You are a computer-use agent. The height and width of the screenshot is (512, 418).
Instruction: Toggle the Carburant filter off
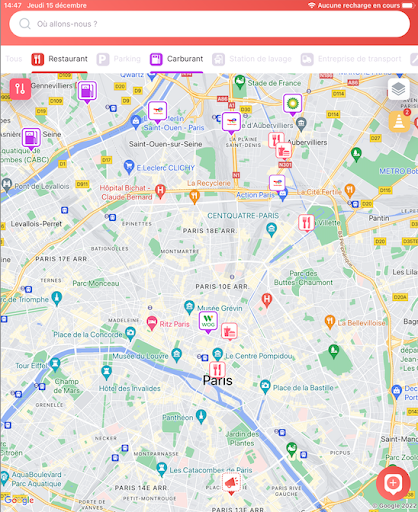pyautogui.click(x=176, y=59)
